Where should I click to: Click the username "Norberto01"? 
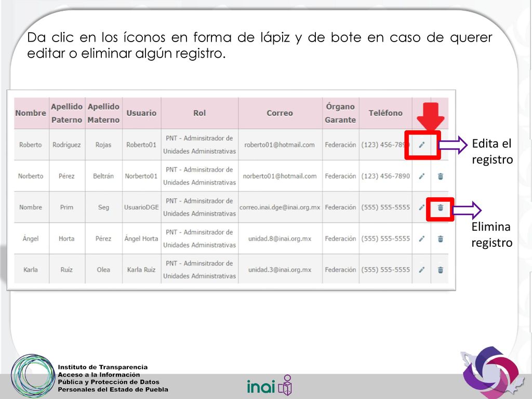(141, 176)
